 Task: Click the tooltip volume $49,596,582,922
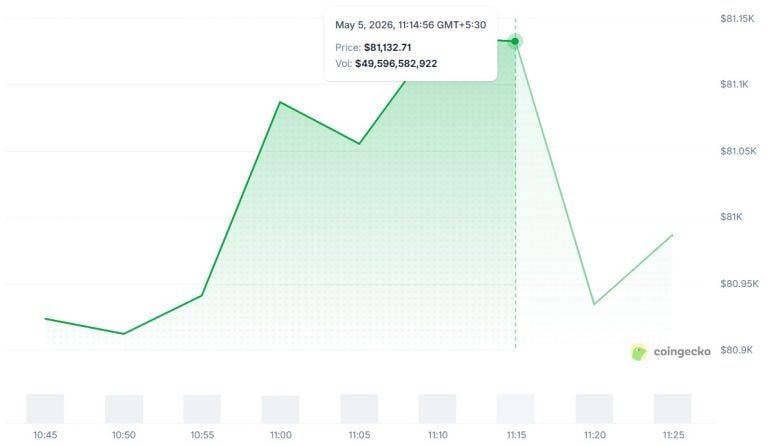tap(396, 64)
